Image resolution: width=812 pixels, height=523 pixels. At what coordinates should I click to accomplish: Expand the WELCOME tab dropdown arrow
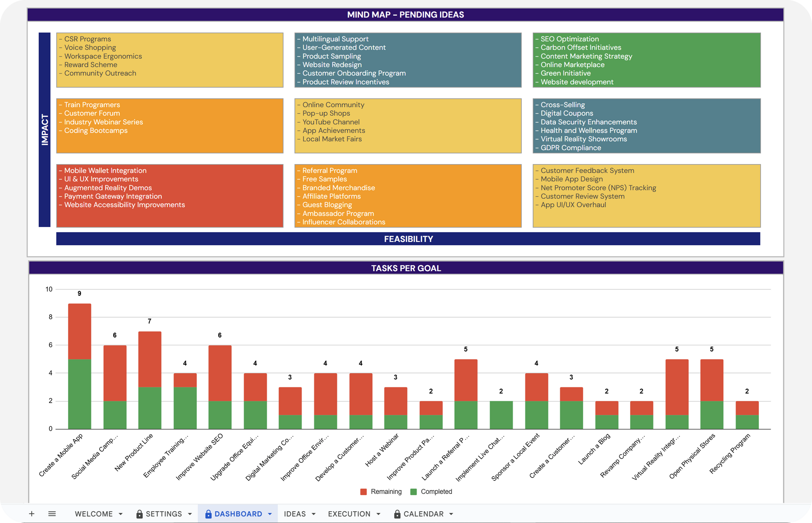point(121,514)
